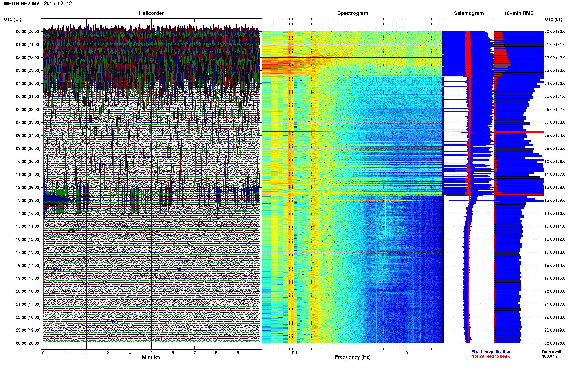This screenshot has height=368, width=588.
Task: Click left time label '03:00 (23:00)'
Action: [x=28, y=70]
